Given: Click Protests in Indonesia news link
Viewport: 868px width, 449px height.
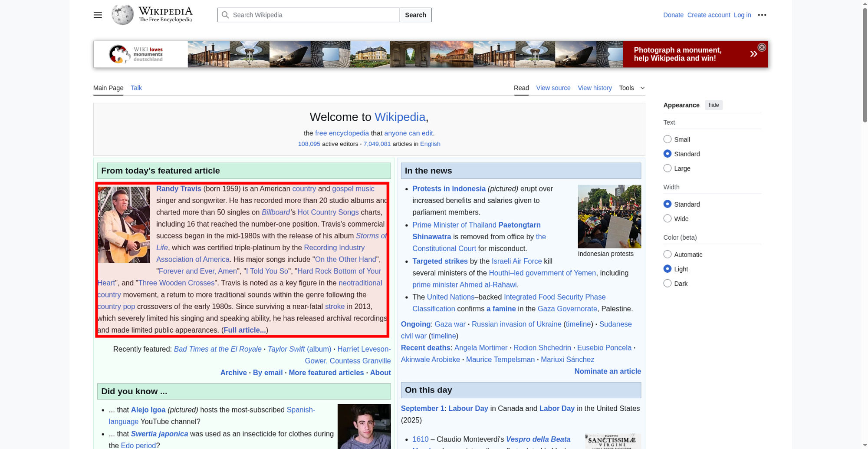Looking at the screenshot, I should pyautogui.click(x=449, y=188).
